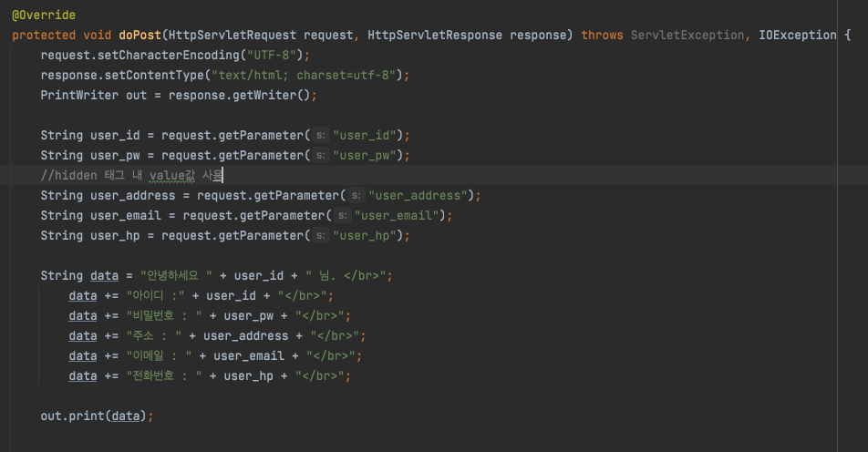Click the s: parameter hint before "user_address"
This screenshot has width=868, height=452.
(356, 195)
